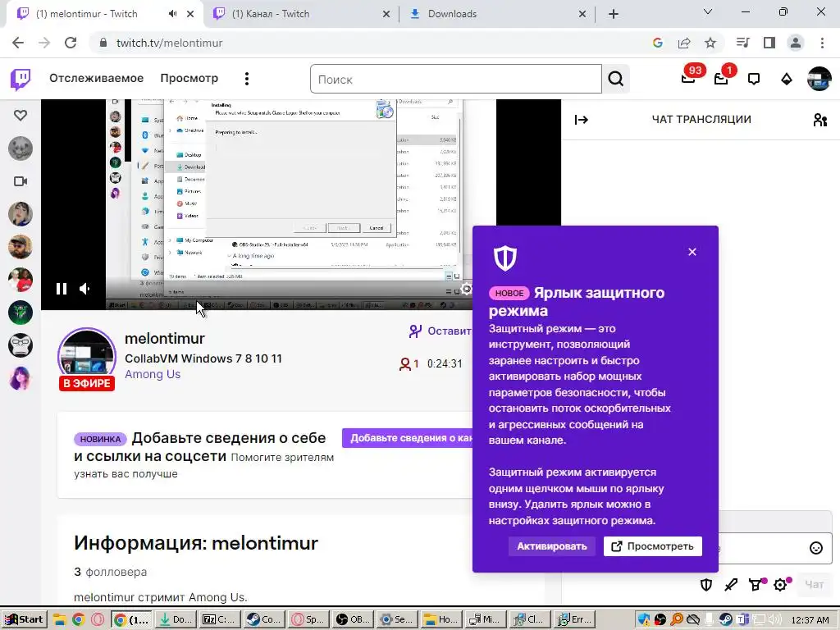840x630 pixels.
Task: Click melontimur channel avatar В ЭФИРЕ
Action: point(87,358)
